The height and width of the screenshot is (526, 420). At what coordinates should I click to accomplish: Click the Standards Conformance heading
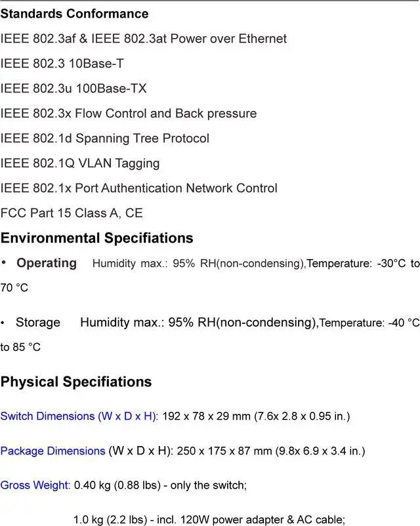(74, 14)
